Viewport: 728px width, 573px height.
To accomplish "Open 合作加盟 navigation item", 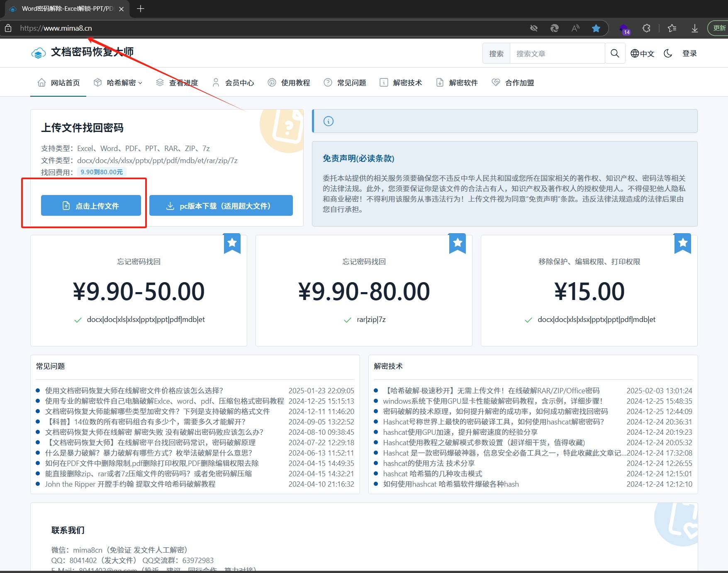I will coord(513,83).
